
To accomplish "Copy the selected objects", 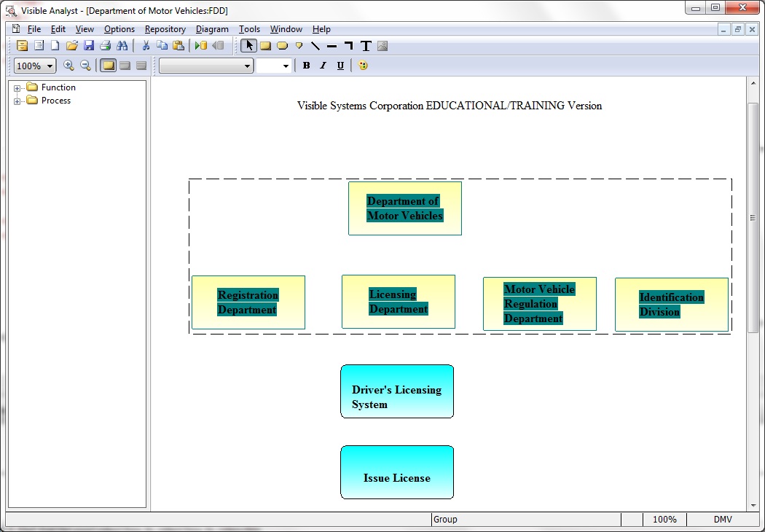I will 162,46.
